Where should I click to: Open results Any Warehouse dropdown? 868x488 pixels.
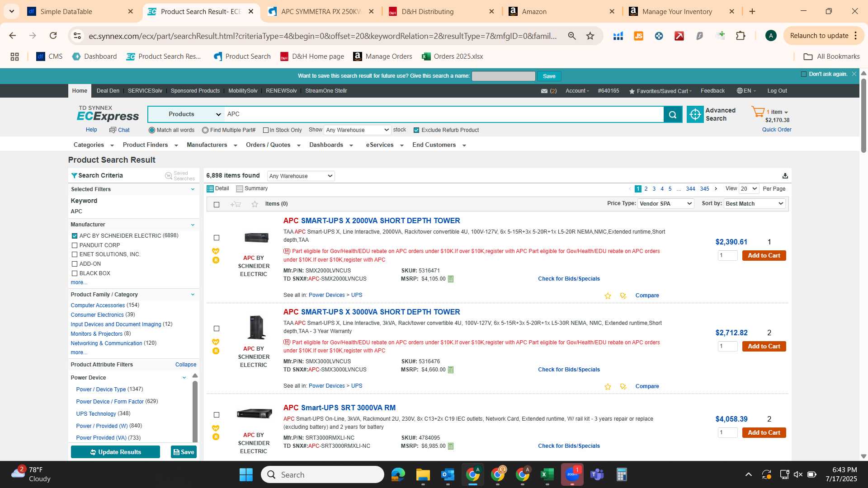[301, 176]
